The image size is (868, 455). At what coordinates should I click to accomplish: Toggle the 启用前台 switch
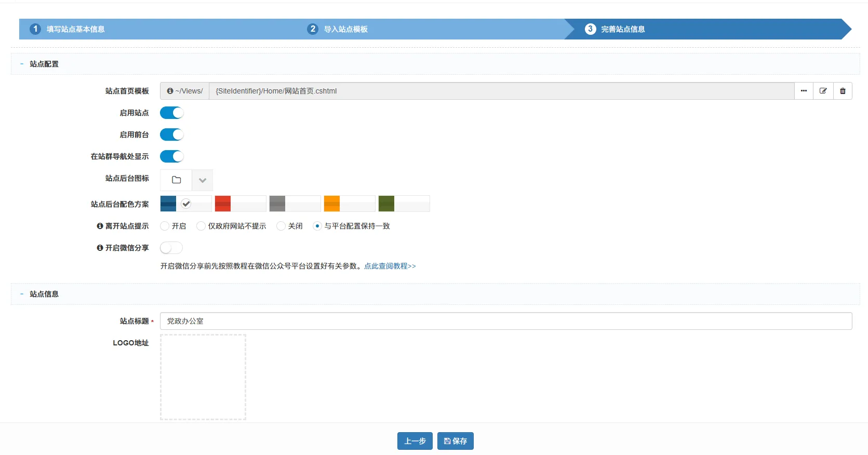click(x=171, y=135)
